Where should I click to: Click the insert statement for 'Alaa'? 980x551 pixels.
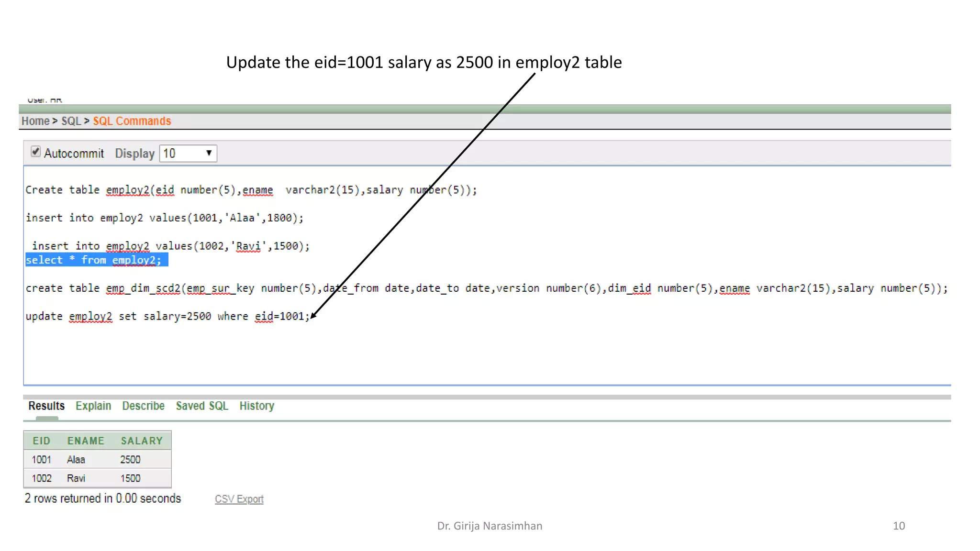coord(165,218)
